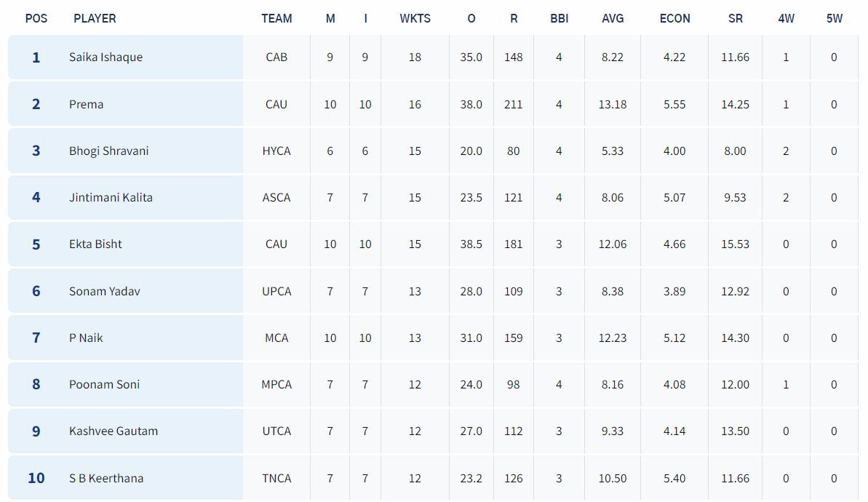This screenshot has width=868, height=502.
Task: Click the ECON column header
Action: tap(674, 18)
